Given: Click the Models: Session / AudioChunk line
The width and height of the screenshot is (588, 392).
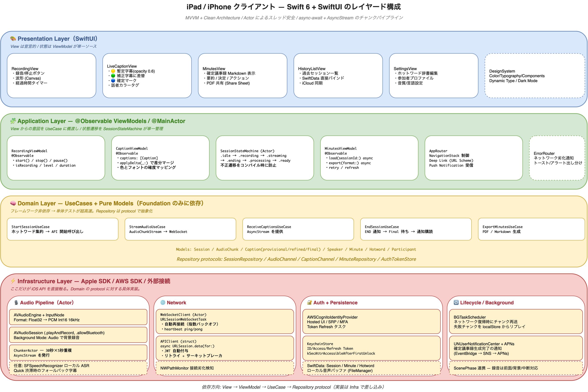Looking at the screenshot, I should [x=296, y=249].
